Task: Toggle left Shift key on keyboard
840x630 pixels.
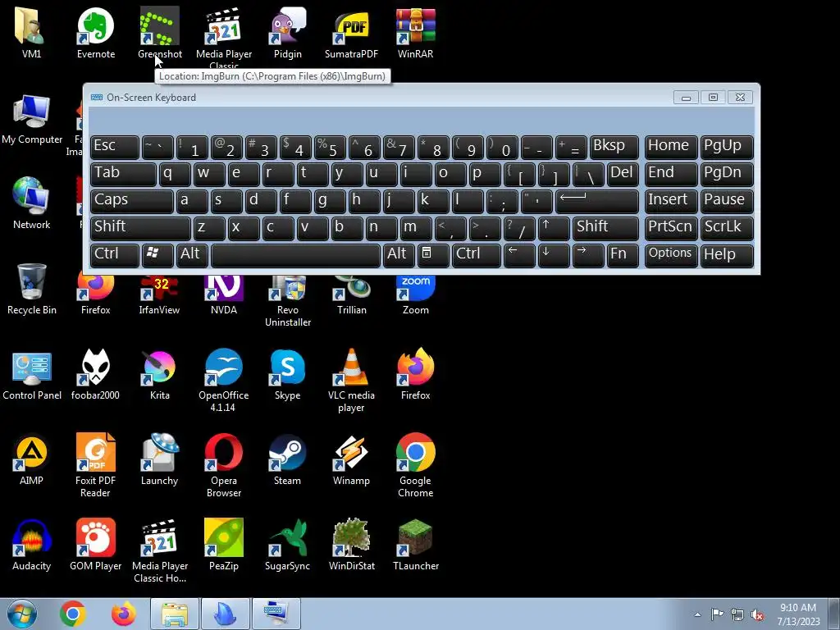Action: [140, 228]
